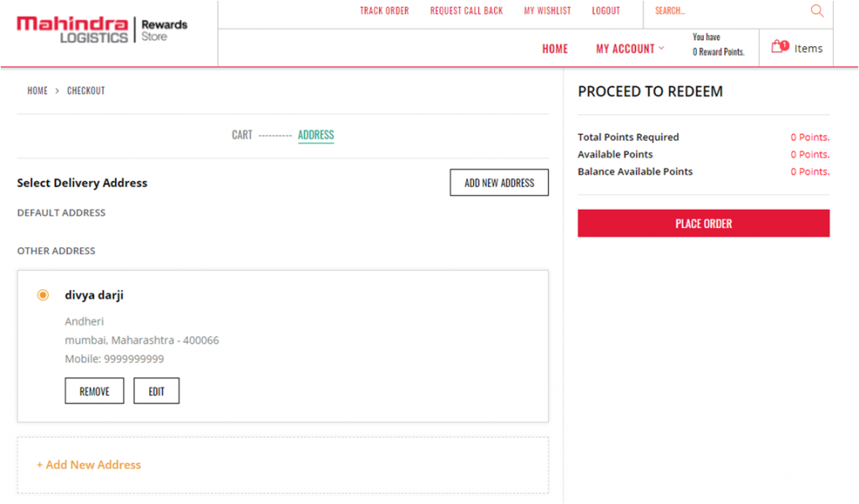Select the divya darji address radio button
The width and height of the screenshot is (859, 504).
[43, 295]
